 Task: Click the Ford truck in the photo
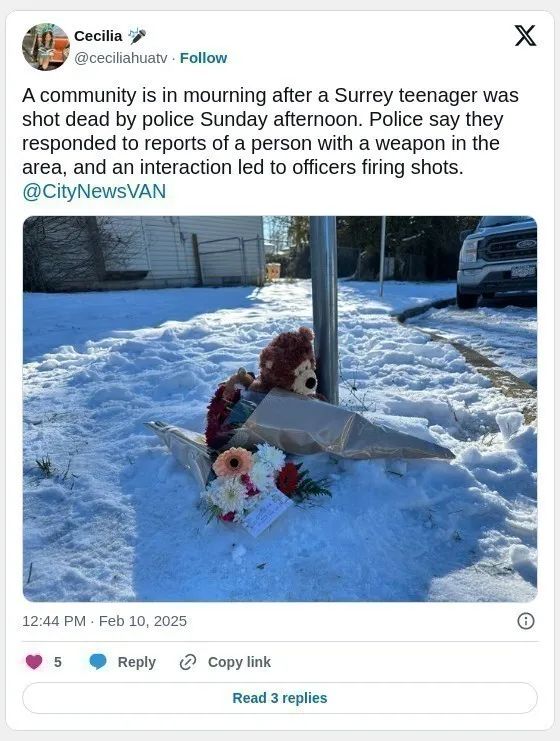[x=497, y=262]
